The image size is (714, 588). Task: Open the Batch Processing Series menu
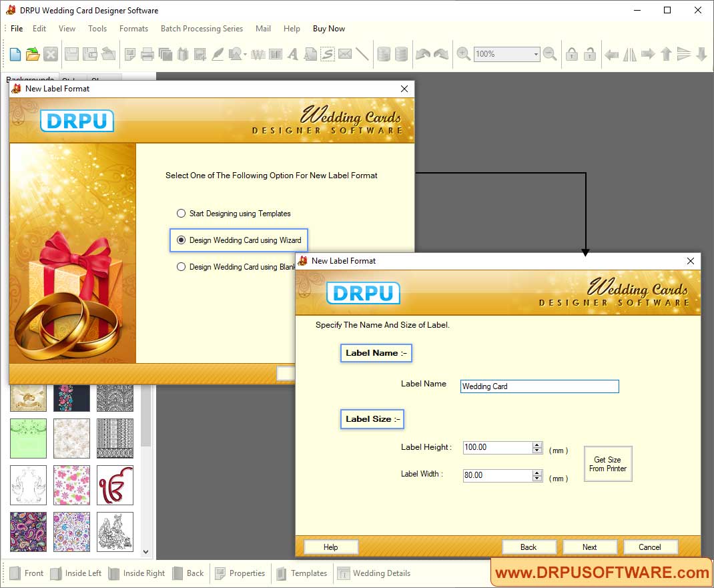pyautogui.click(x=202, y=28)
